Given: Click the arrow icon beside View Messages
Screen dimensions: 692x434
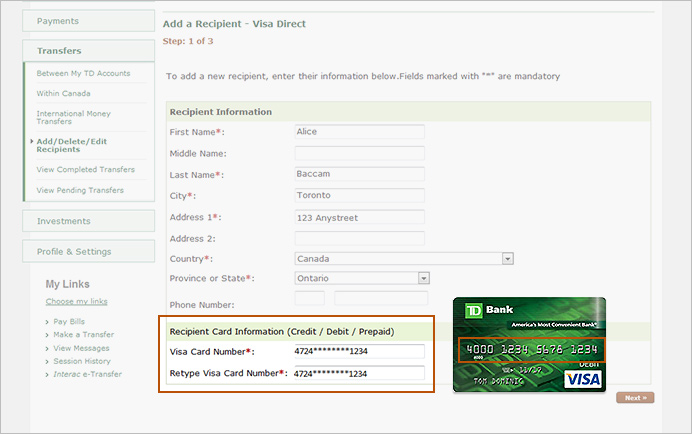Looking at the screenshot, I should tap(47, 349).
